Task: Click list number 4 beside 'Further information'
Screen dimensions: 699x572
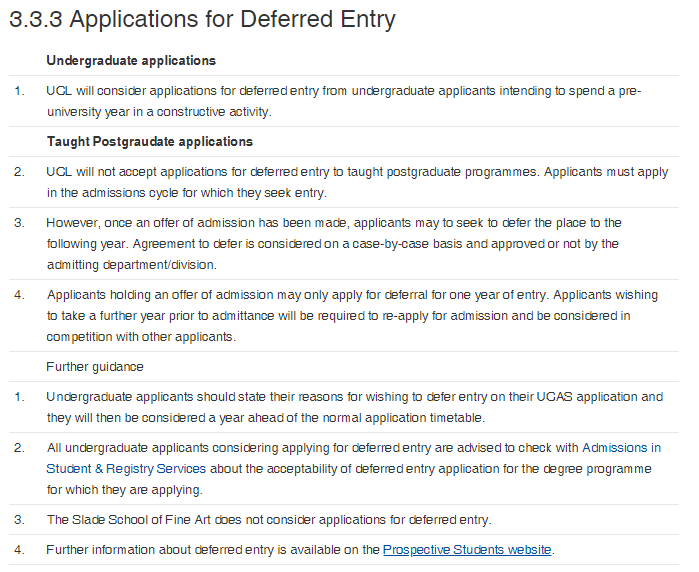Action: [19, 550]
